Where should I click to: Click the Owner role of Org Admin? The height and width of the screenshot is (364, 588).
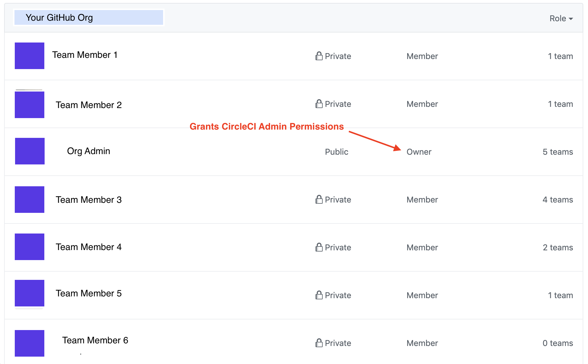[x=419, y=152]
